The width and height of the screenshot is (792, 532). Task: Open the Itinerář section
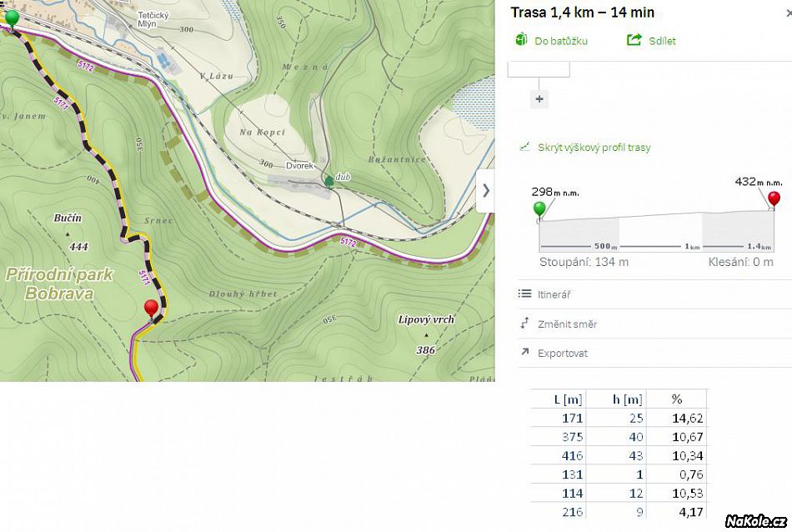click(554, 294)
